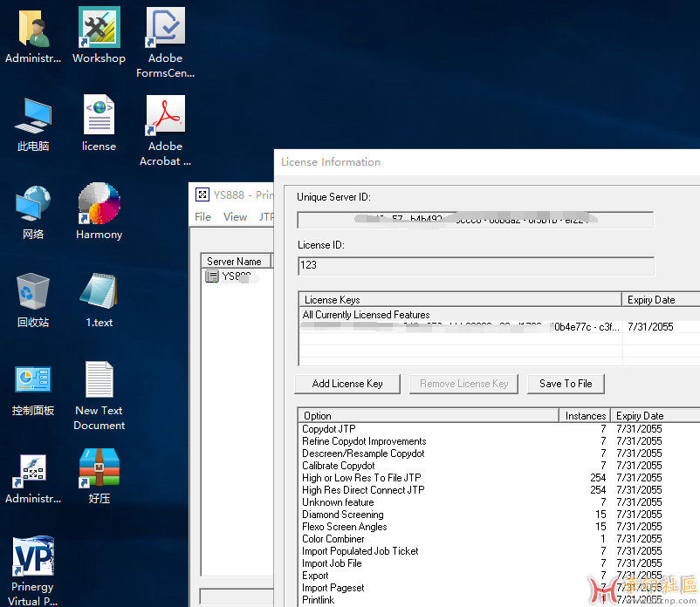Select the Import Pageset row
This screenshot has width=700, height=607.
(499, 588)
